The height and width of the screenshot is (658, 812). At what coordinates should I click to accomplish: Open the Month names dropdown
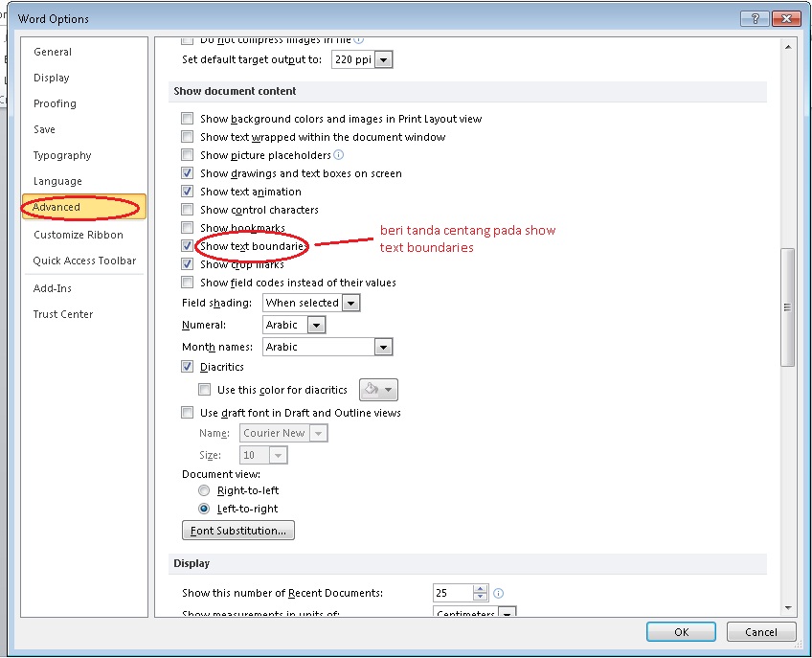383,347
